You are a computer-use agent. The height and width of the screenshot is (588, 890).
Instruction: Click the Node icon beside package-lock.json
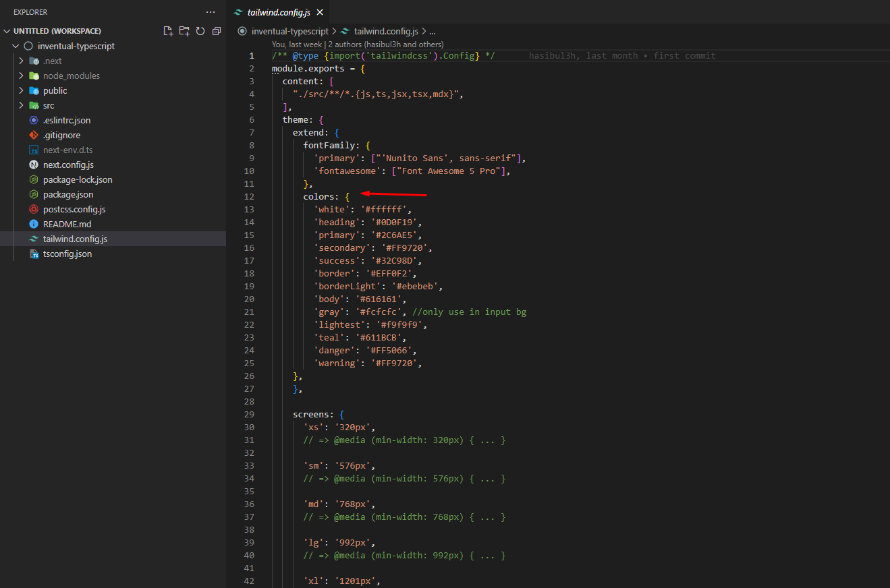(34, 179)
